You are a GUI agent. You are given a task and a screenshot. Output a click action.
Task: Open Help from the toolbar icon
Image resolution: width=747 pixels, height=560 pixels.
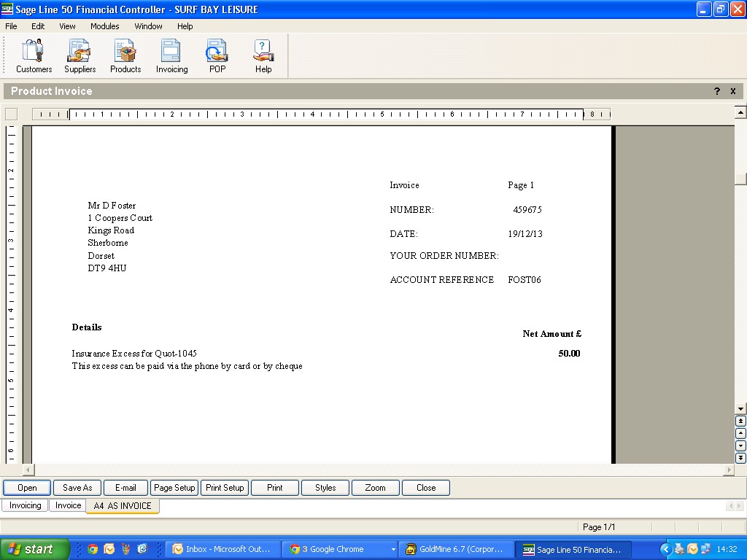tap(263, 56)
